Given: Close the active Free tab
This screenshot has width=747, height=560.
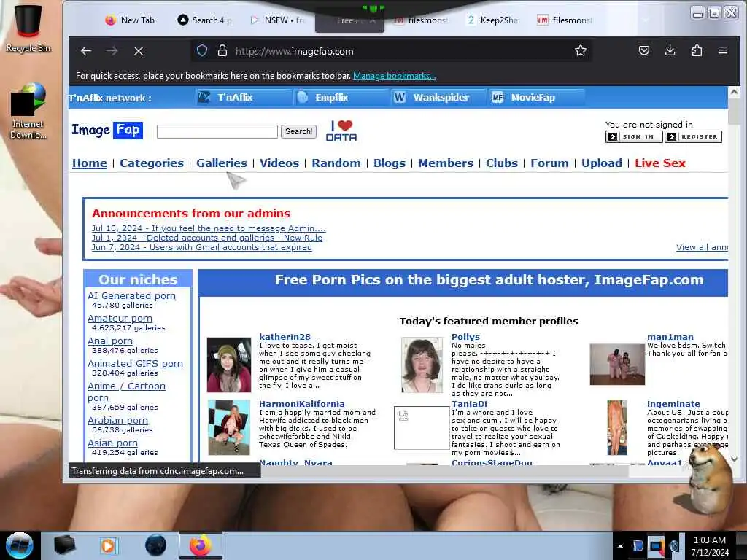Looking at the screenshot, I should [x=373, y=20].
